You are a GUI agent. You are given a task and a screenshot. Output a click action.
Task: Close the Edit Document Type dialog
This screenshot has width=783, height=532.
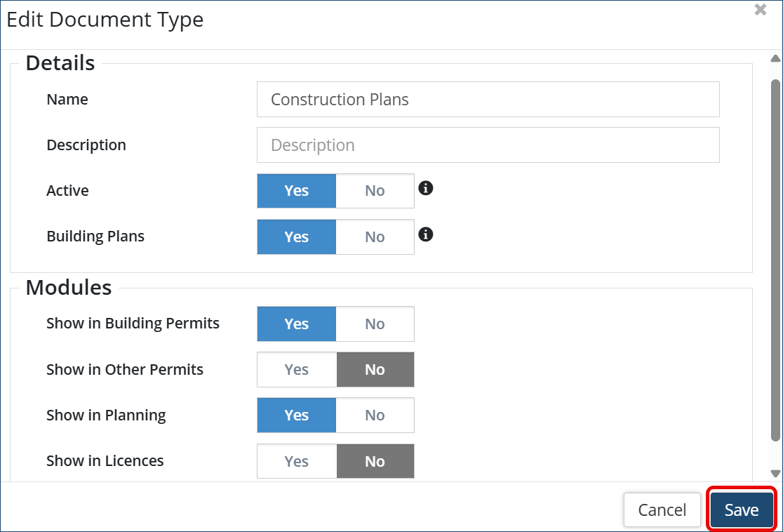[x=760, y=10]
